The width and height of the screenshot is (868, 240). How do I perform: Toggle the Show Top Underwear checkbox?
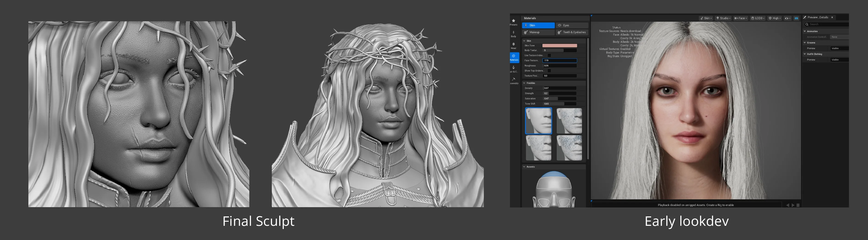(x=549, y=71)
